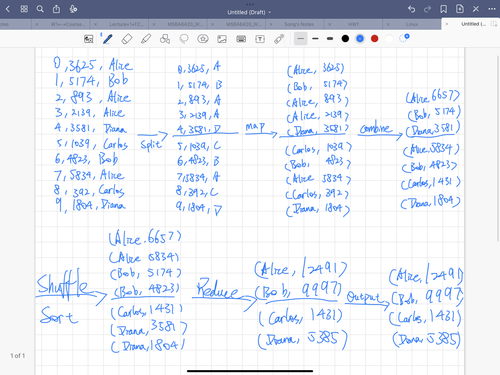Switch to the HW1 tab
This screenshot has width=500, height=375.
tap(353, 24)
